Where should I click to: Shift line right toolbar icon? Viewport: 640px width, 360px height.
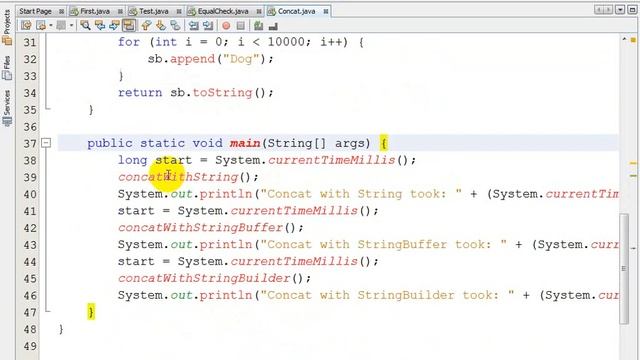[x=208, y=26]
